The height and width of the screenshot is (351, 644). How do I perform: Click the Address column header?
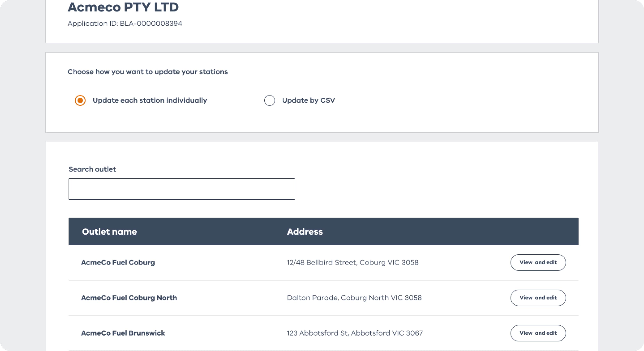304,232
